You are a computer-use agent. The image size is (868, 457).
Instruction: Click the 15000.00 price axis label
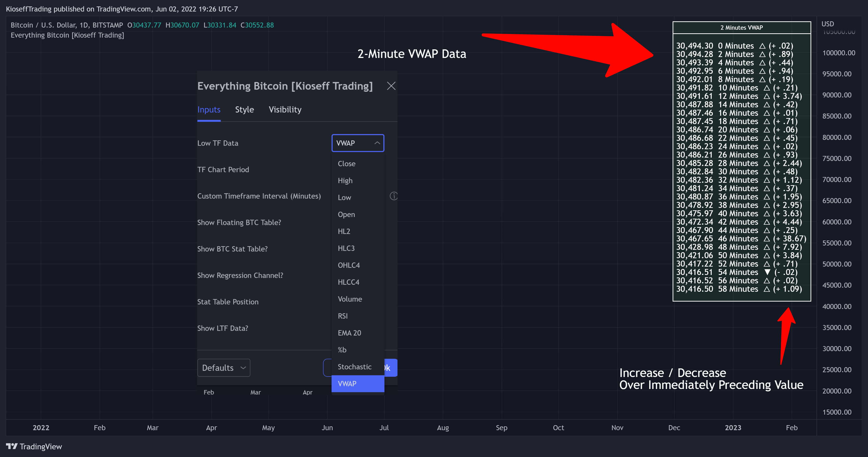tap(837, 412)
